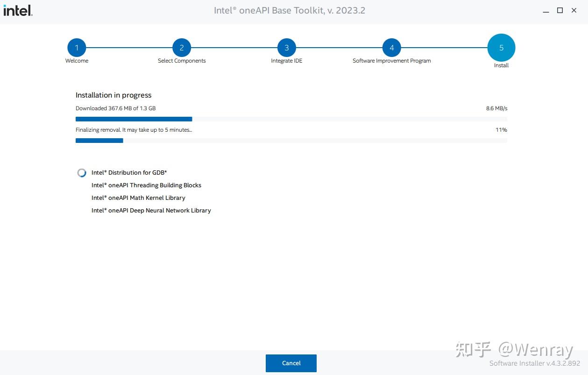
Task: Click the Software Installer version text link
Action: [x=535, y=363]
